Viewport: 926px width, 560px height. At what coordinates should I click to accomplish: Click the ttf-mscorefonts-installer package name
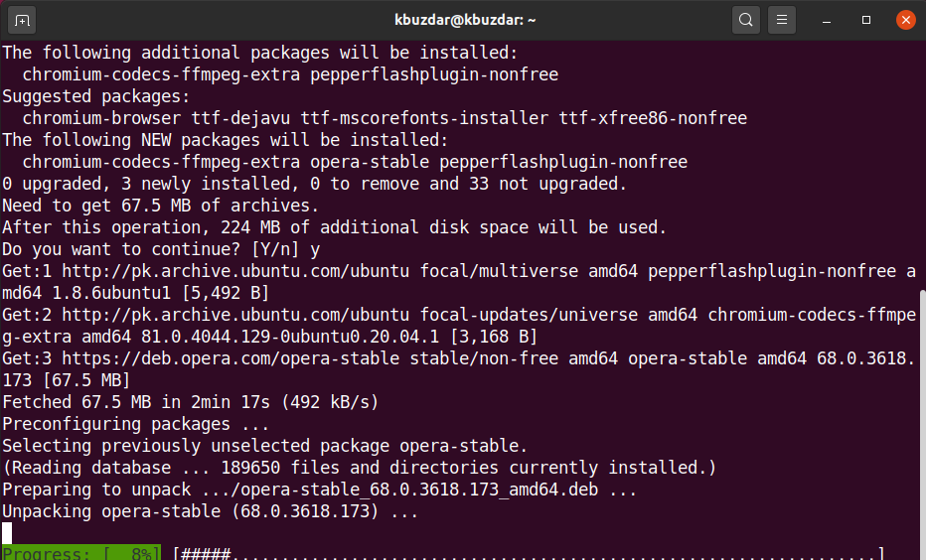click(424, 118)
